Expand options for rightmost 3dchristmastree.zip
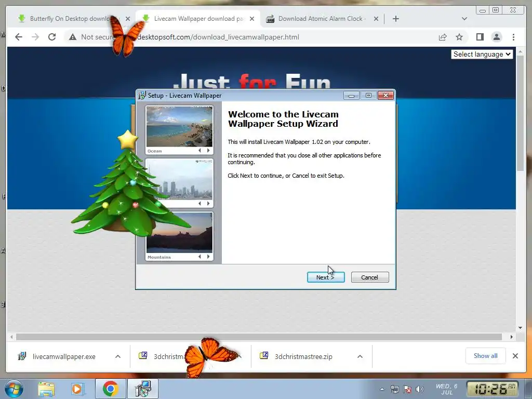Image resolution: width=532 pixels, height=399 pixels. 360,356
